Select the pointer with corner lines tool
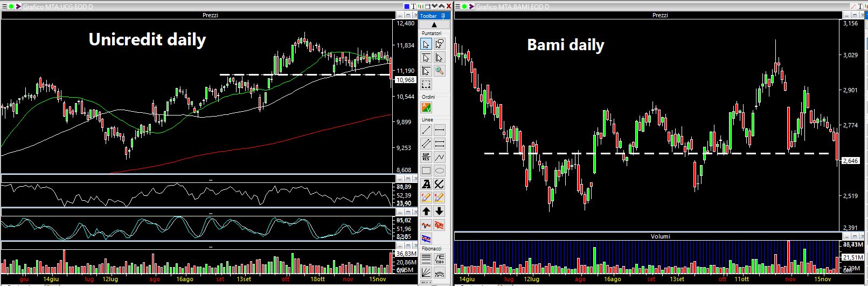 pyautogui.click(x=426, y=71)
